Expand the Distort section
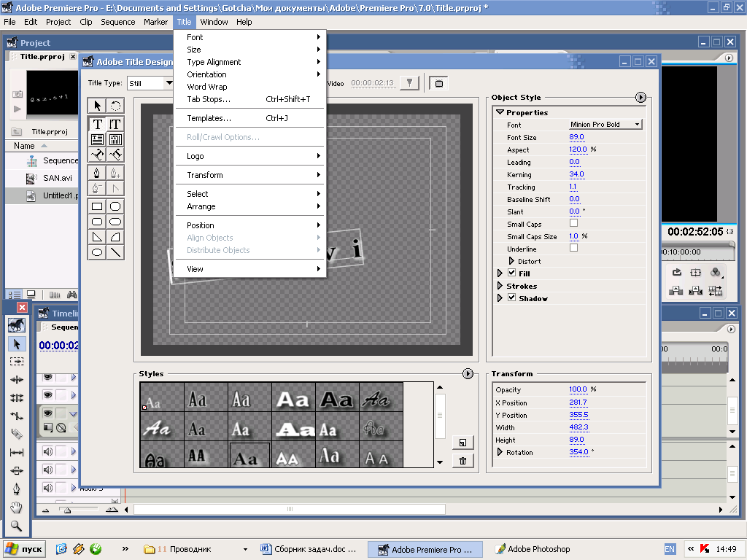This screenshot has height=560, width=747. (x=511, y=261)
